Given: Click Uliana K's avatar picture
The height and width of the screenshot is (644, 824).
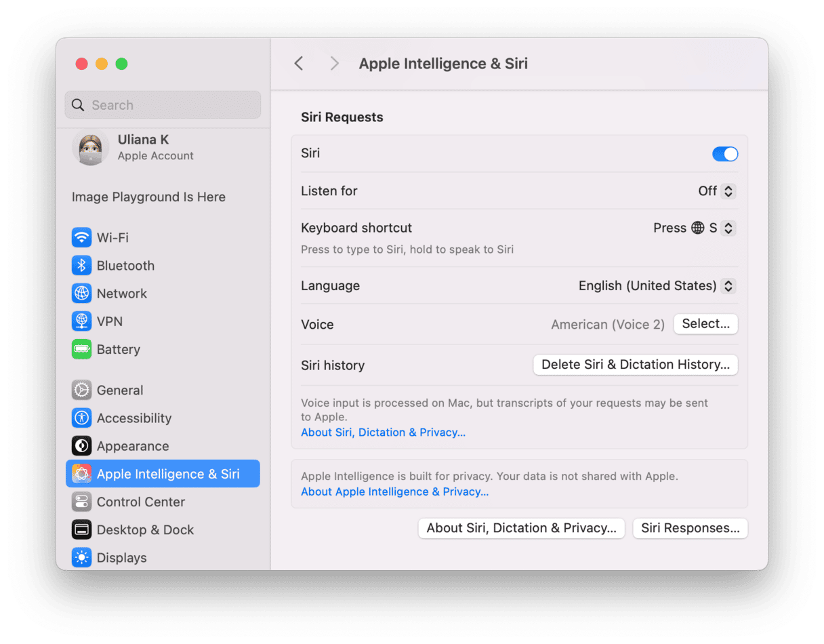Looking at the screenshot, I should click(91, 147).
